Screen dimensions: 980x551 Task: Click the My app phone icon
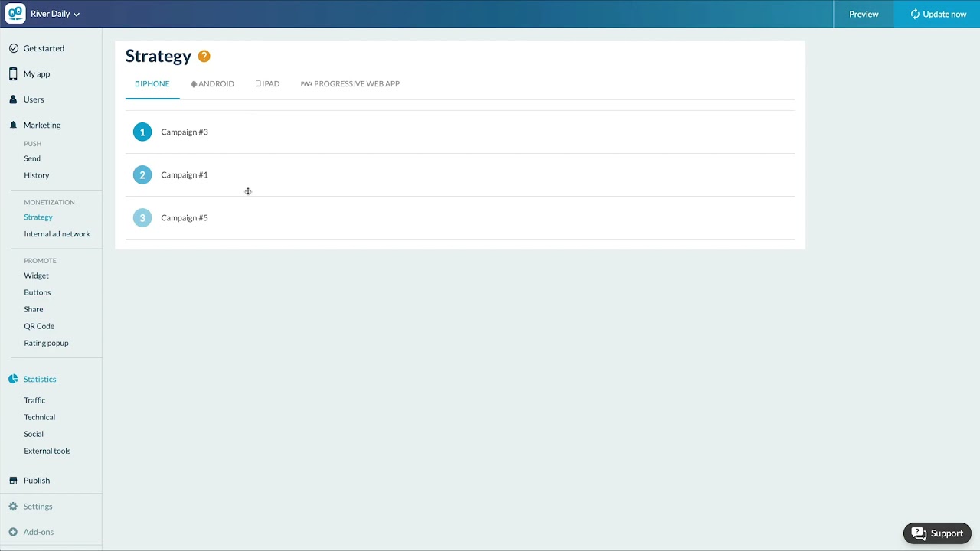[13, 74]
